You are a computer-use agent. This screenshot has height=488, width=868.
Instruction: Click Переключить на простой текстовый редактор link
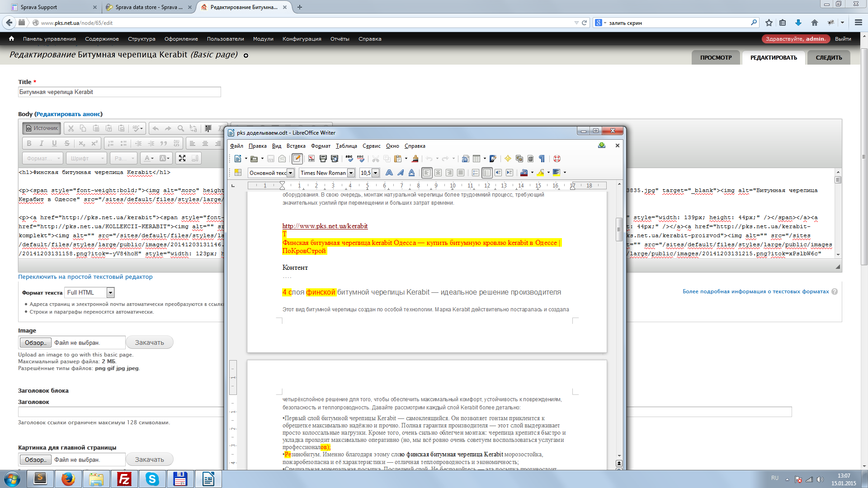pyautogui.click(x=85, y=277)
